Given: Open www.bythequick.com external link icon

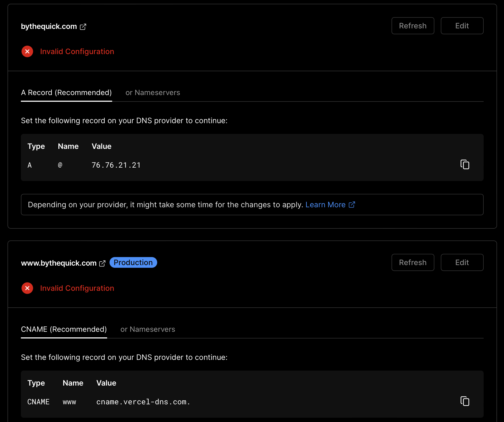Looking at the screenshot, I should [102, 263].
